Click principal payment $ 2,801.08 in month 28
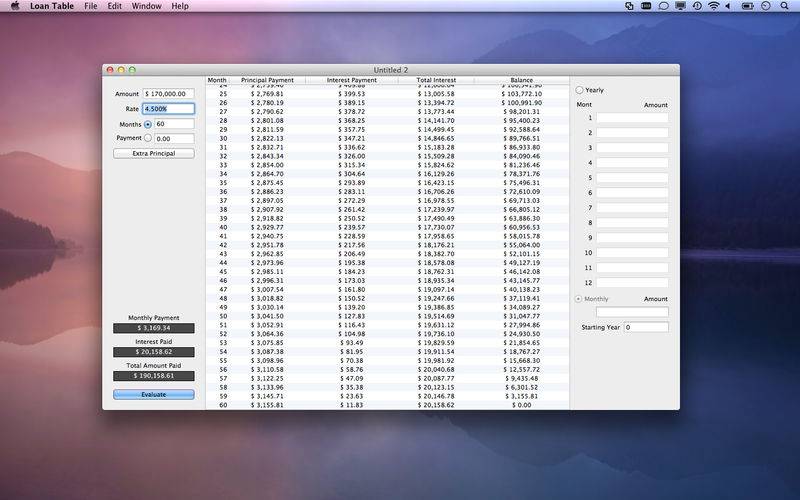800x500 pixels. 267,121
